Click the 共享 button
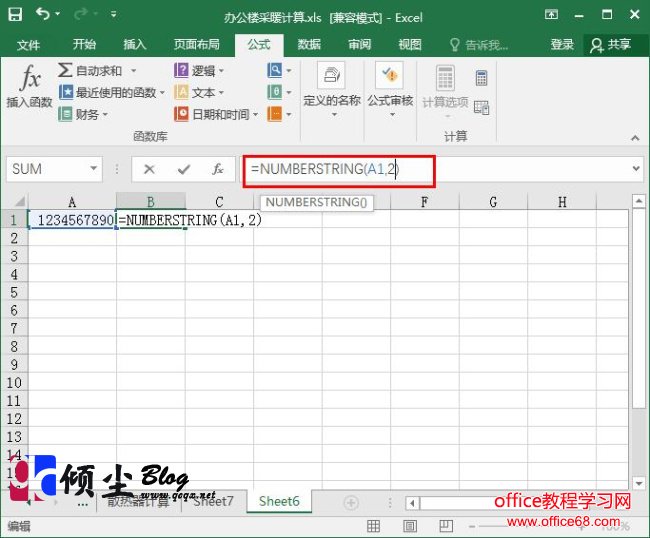The image size is (650, 538). (x=611, y=44)
